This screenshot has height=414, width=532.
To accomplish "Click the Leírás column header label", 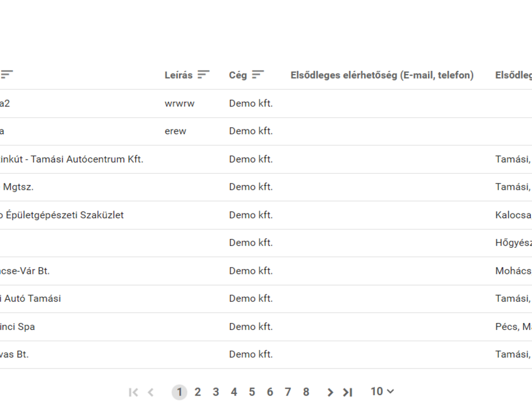I will (x=179, y=75).
